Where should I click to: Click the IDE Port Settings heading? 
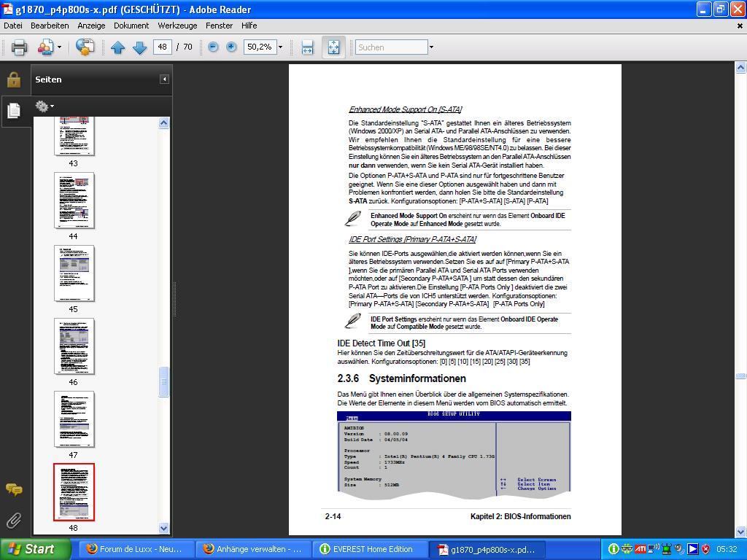(x=413, y=239)
